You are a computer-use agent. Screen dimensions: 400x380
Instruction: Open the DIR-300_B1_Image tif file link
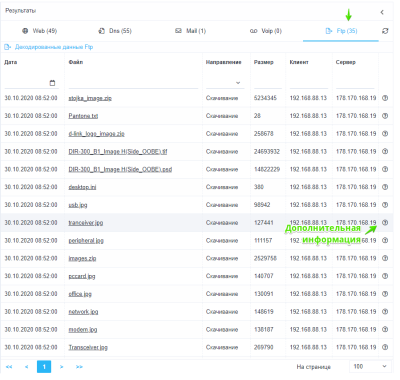coord(118,152)
